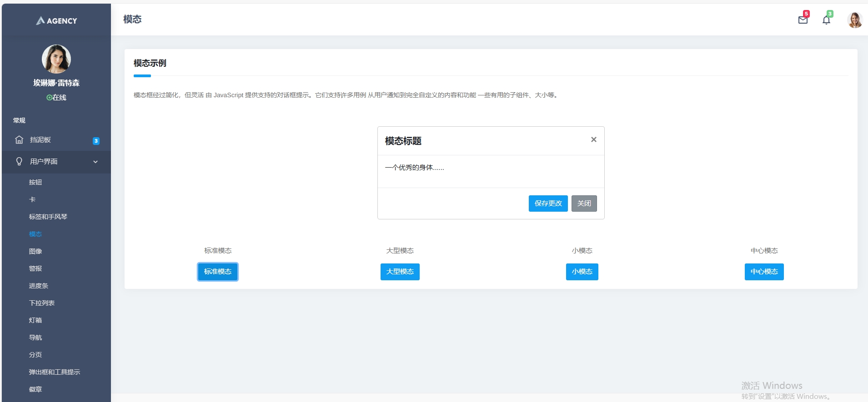Click the 模态示例 card heading

(x=150, y=63)
